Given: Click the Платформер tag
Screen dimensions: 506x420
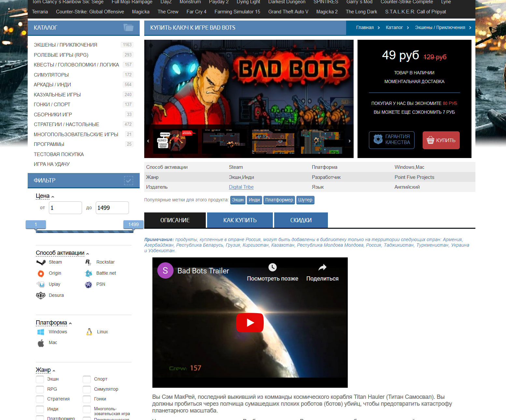Looking at the screenshot, I should 279,200.
